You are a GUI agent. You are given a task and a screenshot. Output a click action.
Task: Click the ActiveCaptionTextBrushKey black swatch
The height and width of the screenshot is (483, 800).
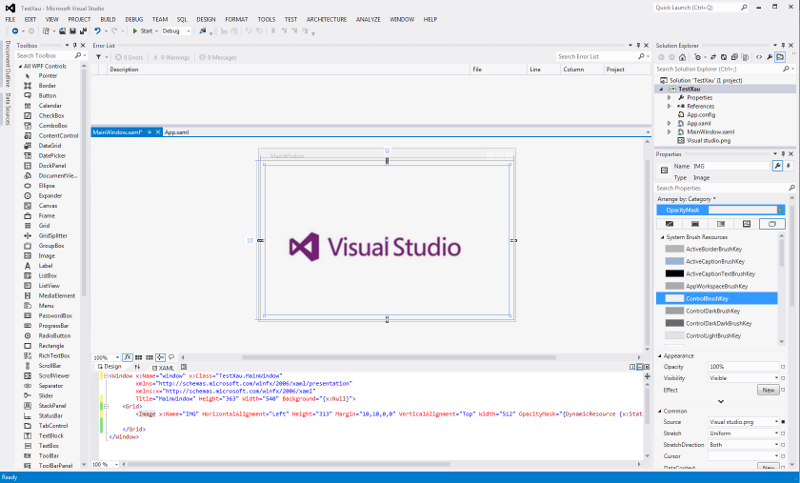[674, 274]
